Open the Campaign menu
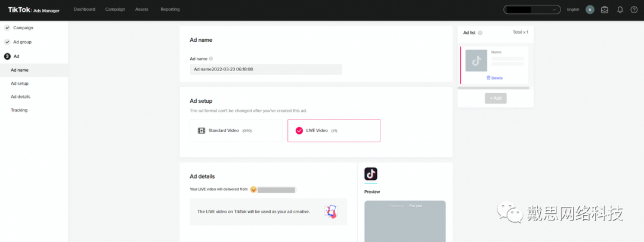The height and width of the screenshot is (242, 644). [115, 9]
